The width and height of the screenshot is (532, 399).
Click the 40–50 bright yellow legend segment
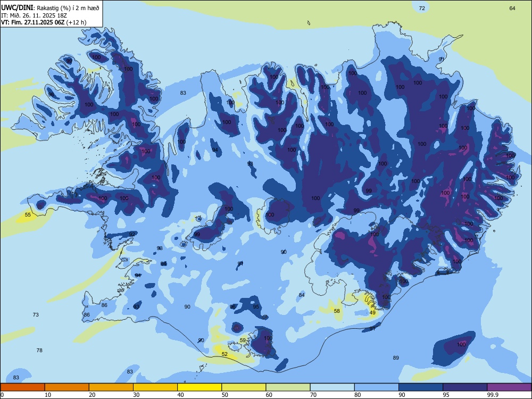199,387
